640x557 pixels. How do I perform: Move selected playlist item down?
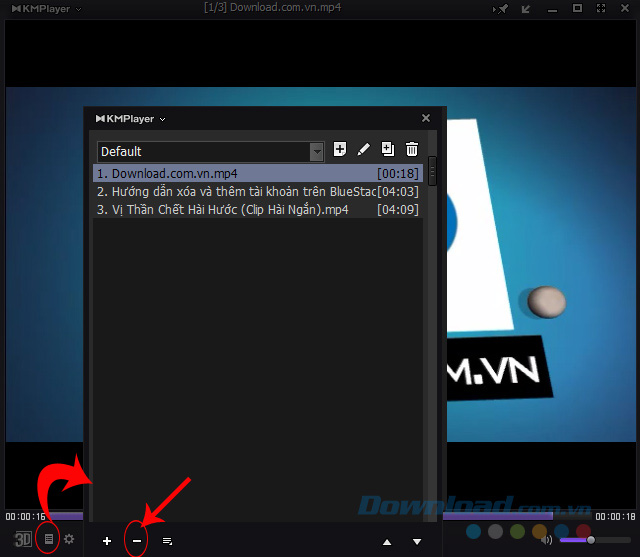[x=417, y=542]
